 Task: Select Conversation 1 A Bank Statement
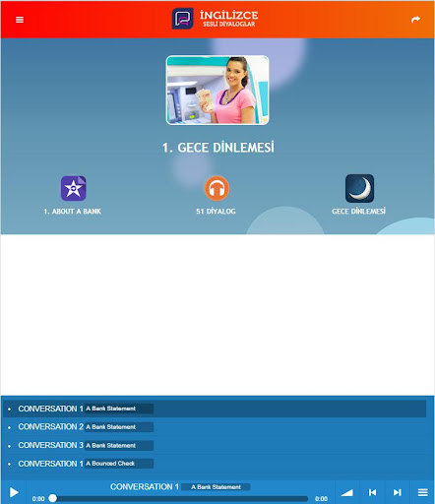215,409
